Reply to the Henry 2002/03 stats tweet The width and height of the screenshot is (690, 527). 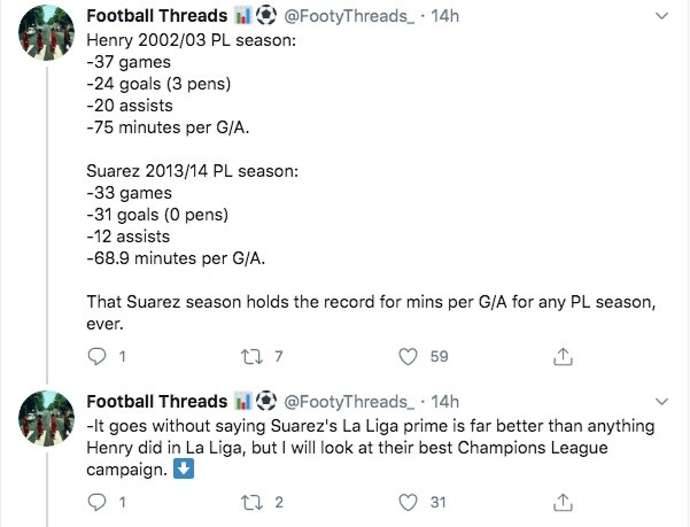97,356
